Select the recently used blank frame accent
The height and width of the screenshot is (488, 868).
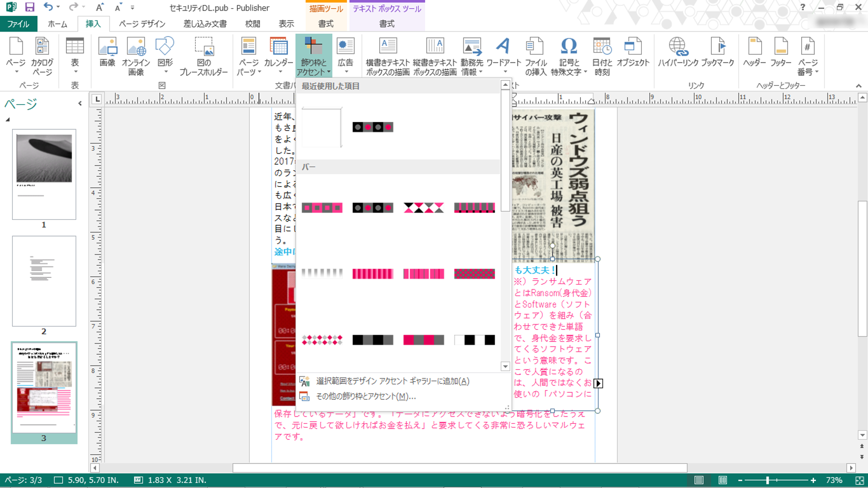coord(322,127)
